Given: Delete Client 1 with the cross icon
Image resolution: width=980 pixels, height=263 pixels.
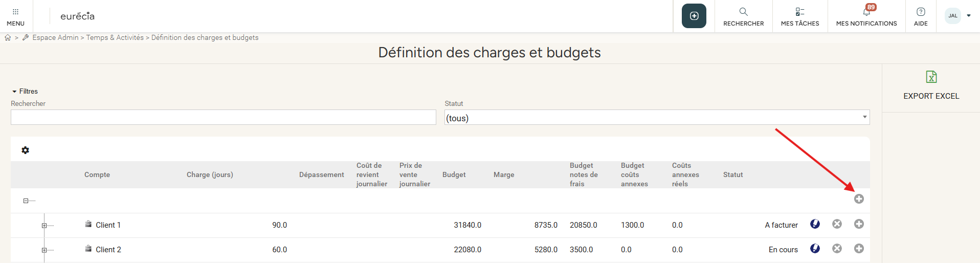Looking at the screenshot, I should pyautogui.click(x=837, y=224).
